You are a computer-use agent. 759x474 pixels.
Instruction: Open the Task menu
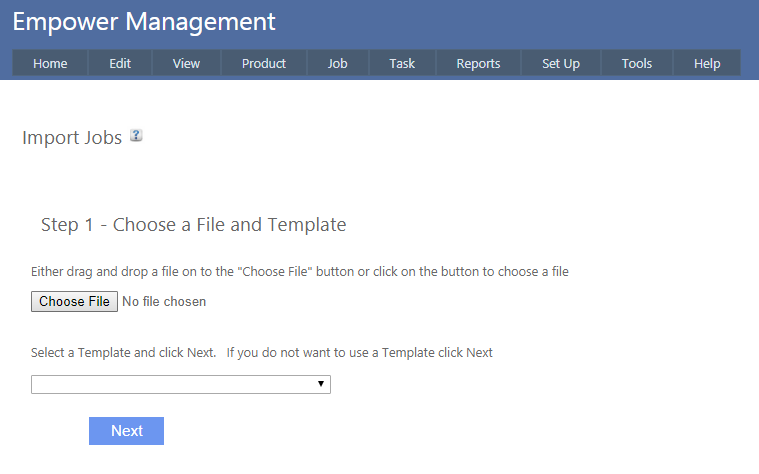click(402, 63)
